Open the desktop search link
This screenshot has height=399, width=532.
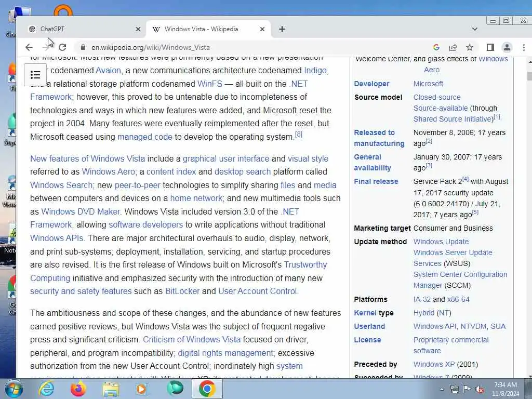click(x=243, y=171)
